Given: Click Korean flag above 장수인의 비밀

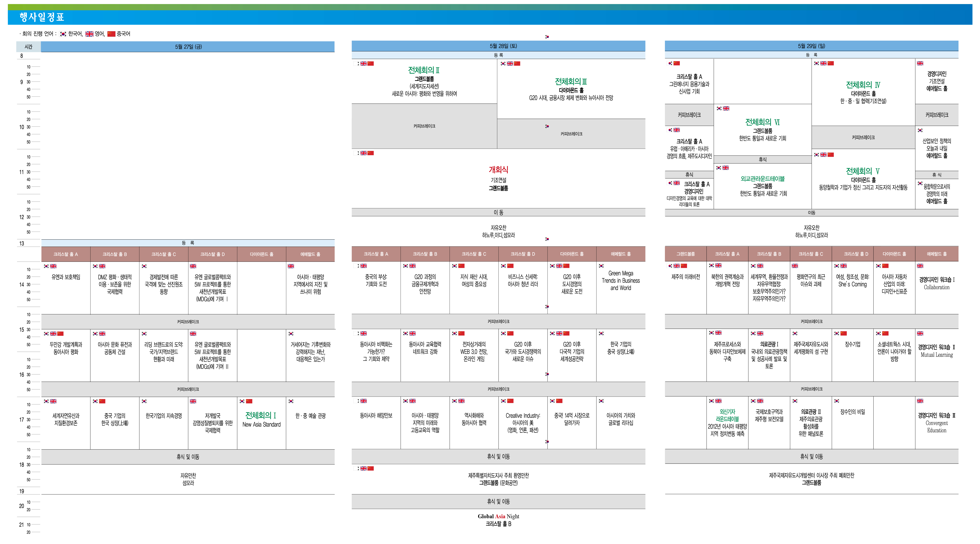Looking at the screenshot, I should pyautogui.click(x=837, y=401).
